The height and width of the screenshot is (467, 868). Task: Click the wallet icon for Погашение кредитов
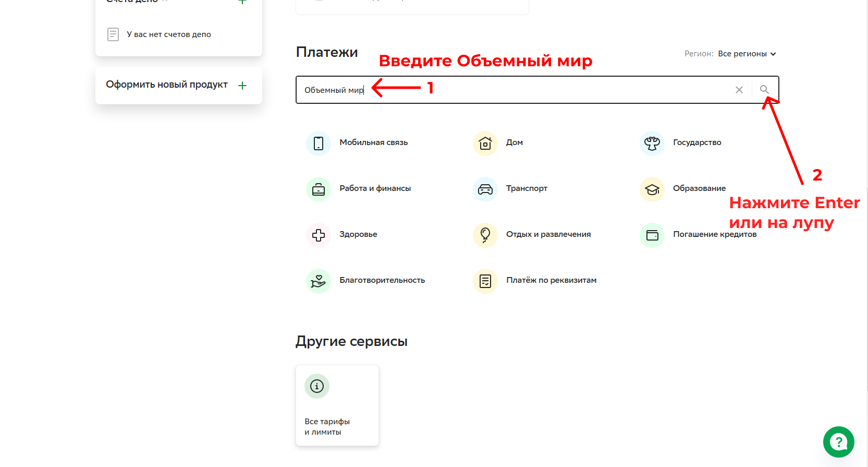[652, 235]
